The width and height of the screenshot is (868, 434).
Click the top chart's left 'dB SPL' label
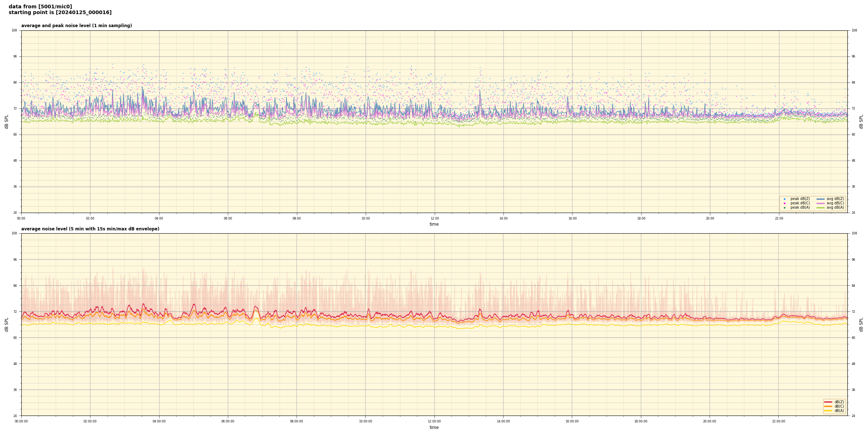coord(7,122)
